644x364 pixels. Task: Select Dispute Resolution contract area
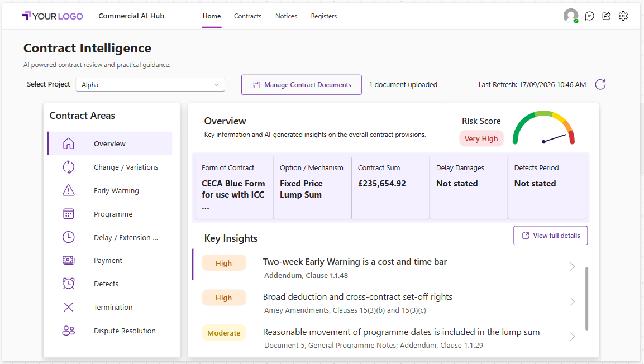tap(109, 331)
